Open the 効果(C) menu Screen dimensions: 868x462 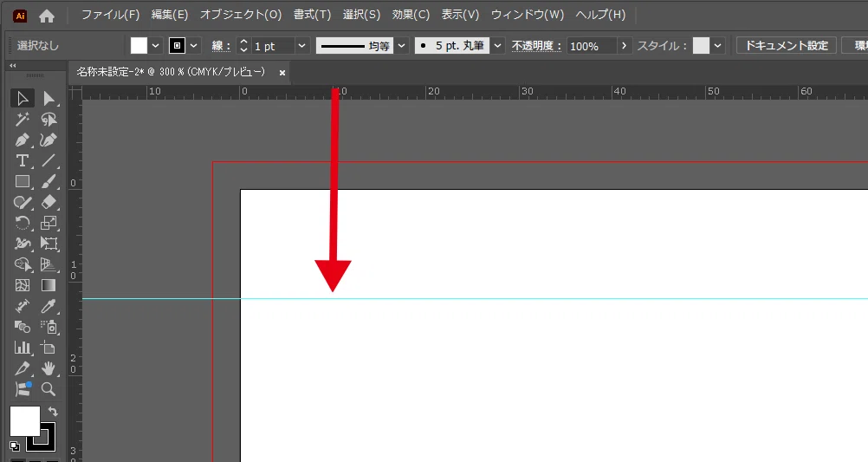click(x=411, y=15)
